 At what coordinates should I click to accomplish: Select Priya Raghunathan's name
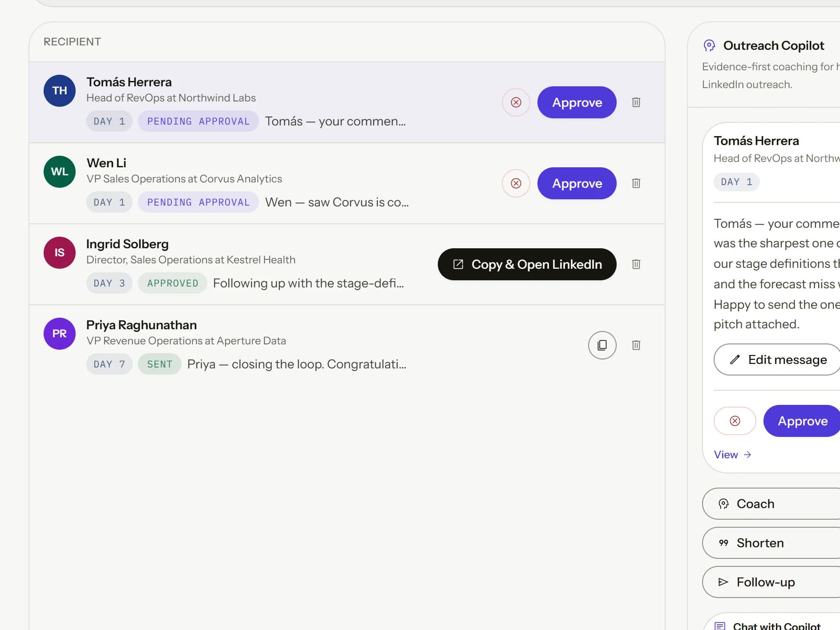(141, 325)
